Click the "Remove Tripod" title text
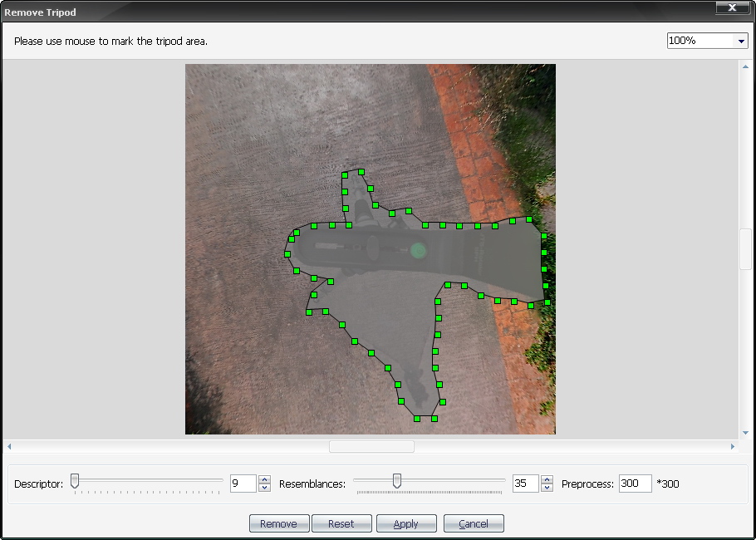 click(40, 12)
